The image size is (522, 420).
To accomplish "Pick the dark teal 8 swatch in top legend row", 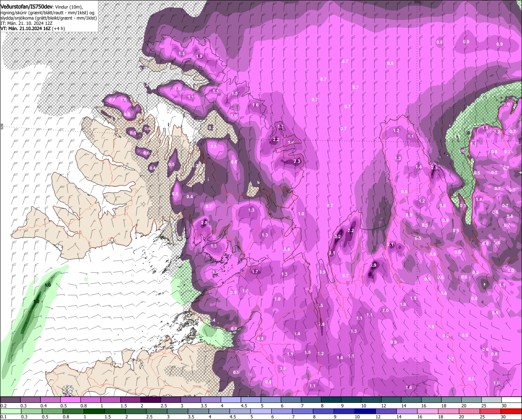I will pos(331,400).
